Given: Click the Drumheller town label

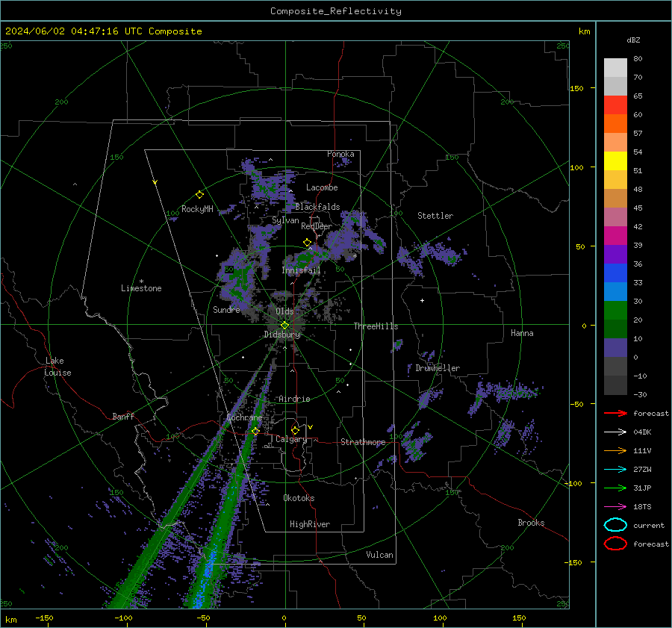Looking at the screenshot, I should [438, 368].
